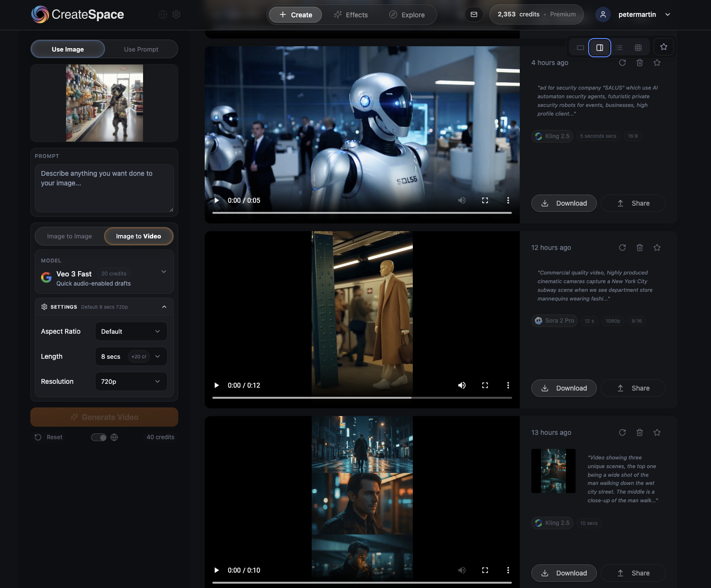Download the robot security video

tap(564, 203)
